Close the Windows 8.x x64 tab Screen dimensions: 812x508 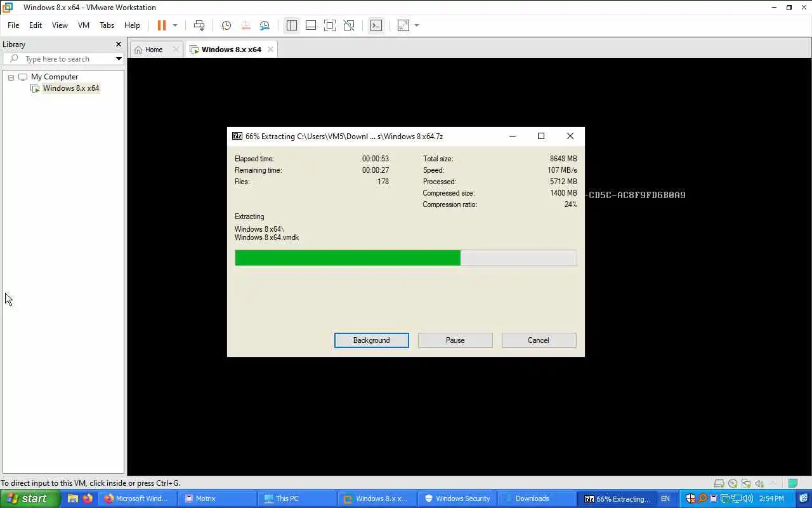(x=270, y=50)
